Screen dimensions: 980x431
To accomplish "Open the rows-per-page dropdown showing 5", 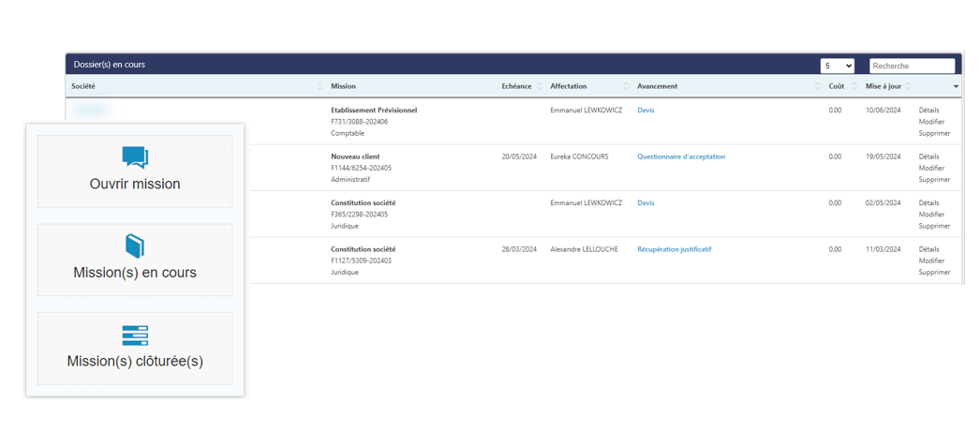I will [837, 66].
